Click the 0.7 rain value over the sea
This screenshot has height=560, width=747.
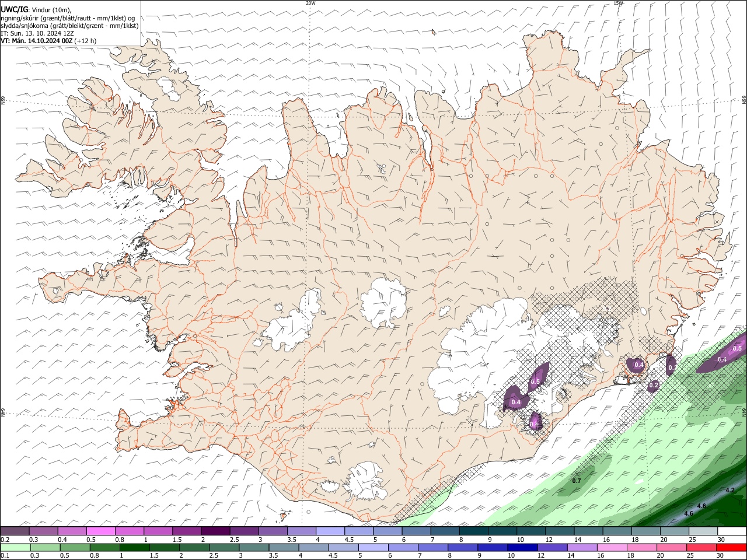577,481
